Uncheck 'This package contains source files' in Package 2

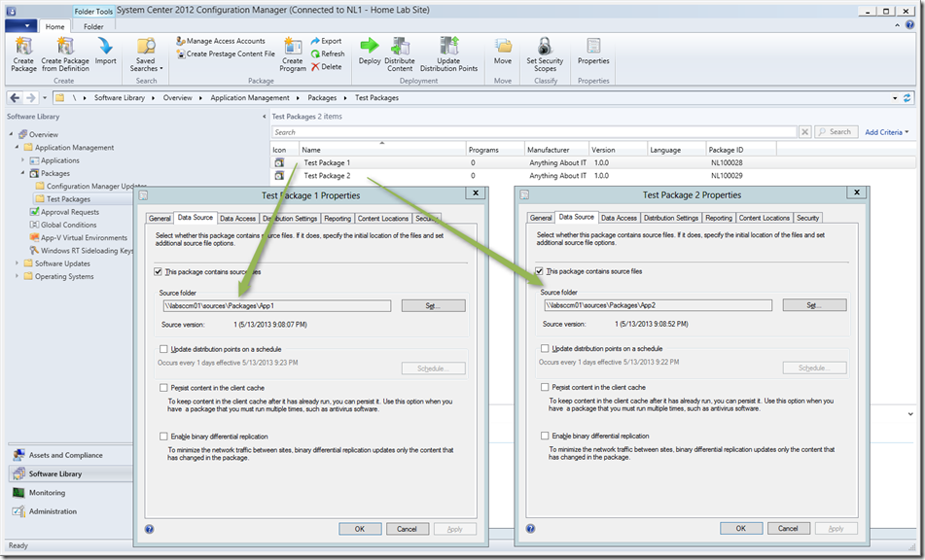pos(539,271)
